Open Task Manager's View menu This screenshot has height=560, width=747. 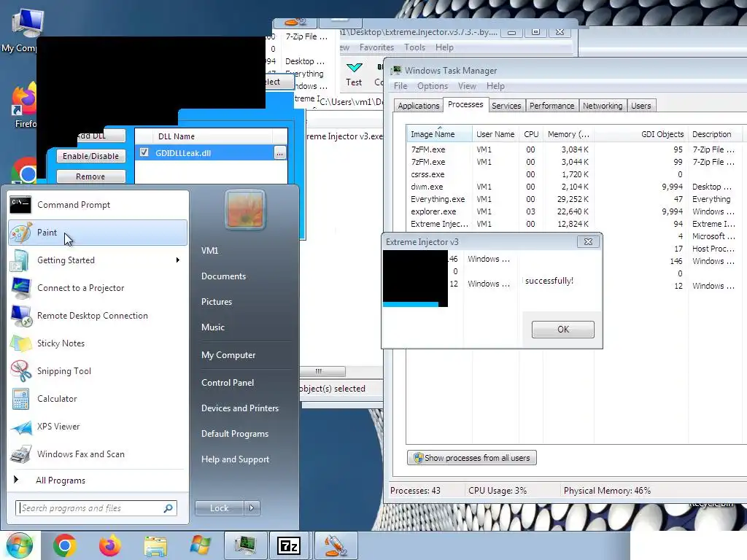pyautogui.click(x=467, y=86)
